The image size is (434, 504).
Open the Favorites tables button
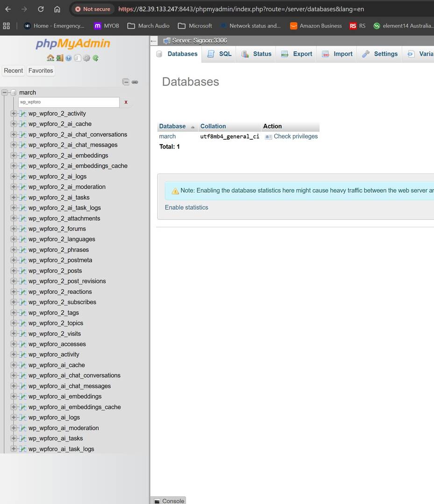coord(41,71)
